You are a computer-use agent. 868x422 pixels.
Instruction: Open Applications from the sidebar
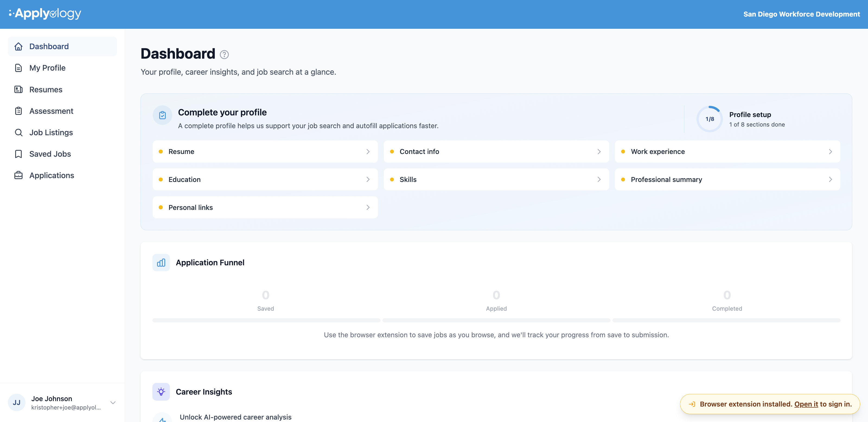(62, 175)
